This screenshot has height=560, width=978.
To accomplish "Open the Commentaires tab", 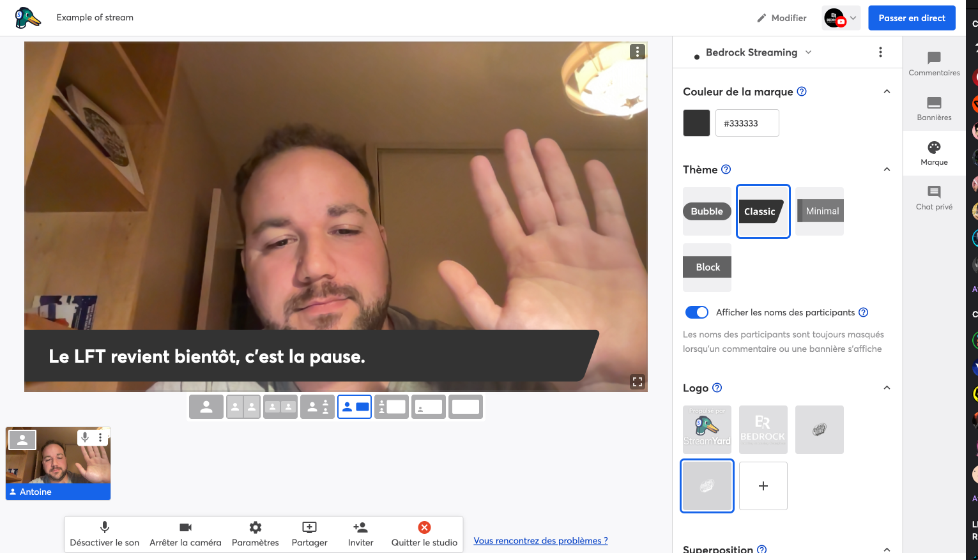I will point(934,64).
